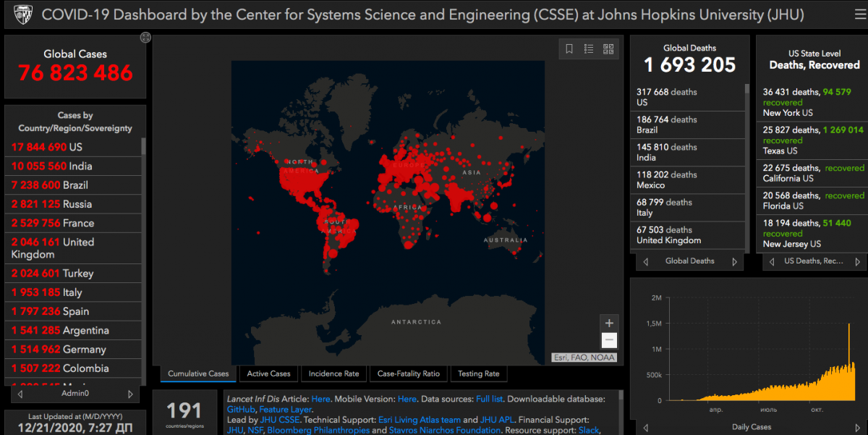Viewport: 868px width, 435px height.
Task: Go to previous view left of Admin0
Action: pyautogui.click(x=20, y=394)
